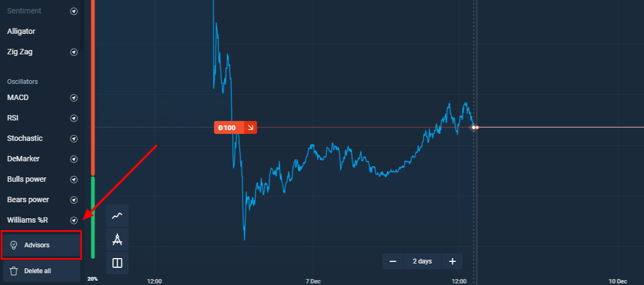Viewport: 644px width, 285px height.
Task: Click the arrow icon beside DeMarker
Action: pos(74,159)
